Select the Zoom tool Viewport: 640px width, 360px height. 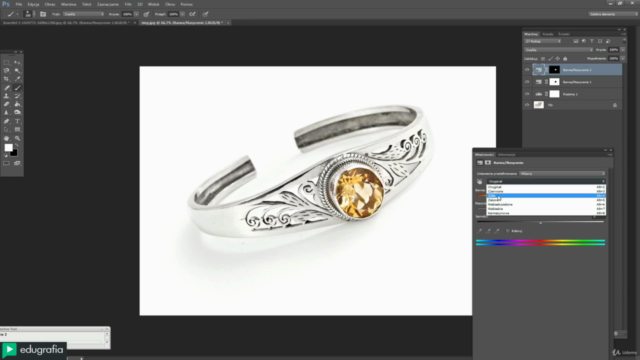(x=17, y=138)
